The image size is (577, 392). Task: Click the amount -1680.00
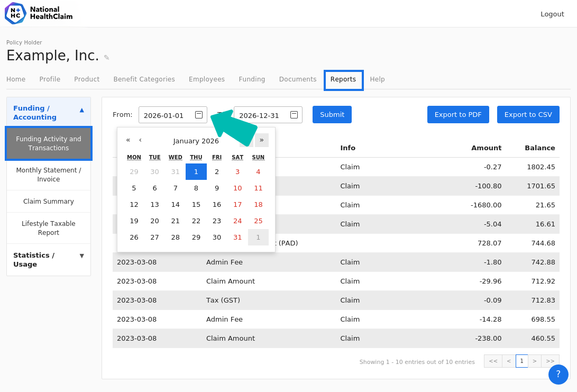tap(486, 205)
